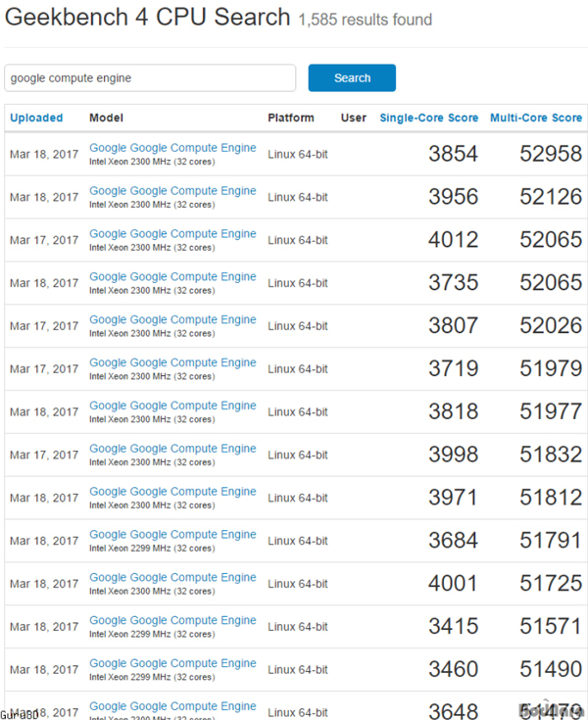Select multi-core score 51979
This screenshot has width=588, height=720.
(x=551, y=368)
